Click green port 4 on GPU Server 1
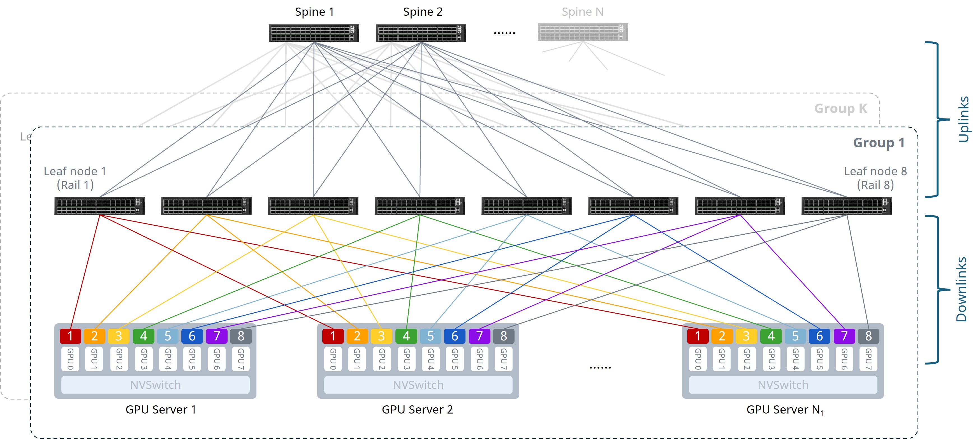 143,336
